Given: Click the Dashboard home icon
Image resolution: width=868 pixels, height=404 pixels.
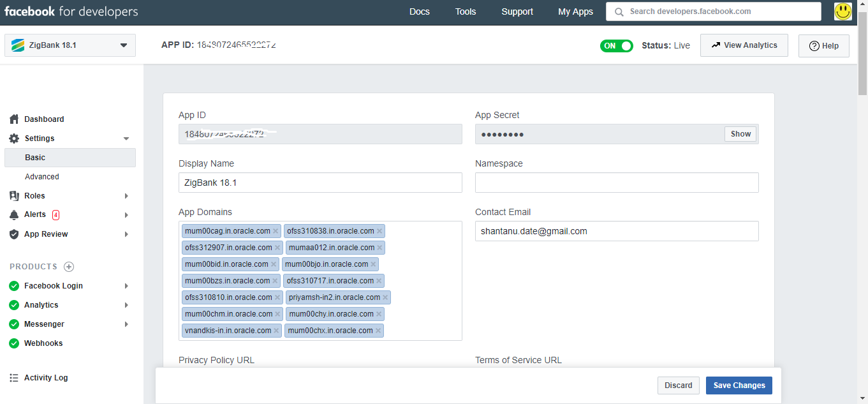Looking at the screenshot, I should coord(14,119).
